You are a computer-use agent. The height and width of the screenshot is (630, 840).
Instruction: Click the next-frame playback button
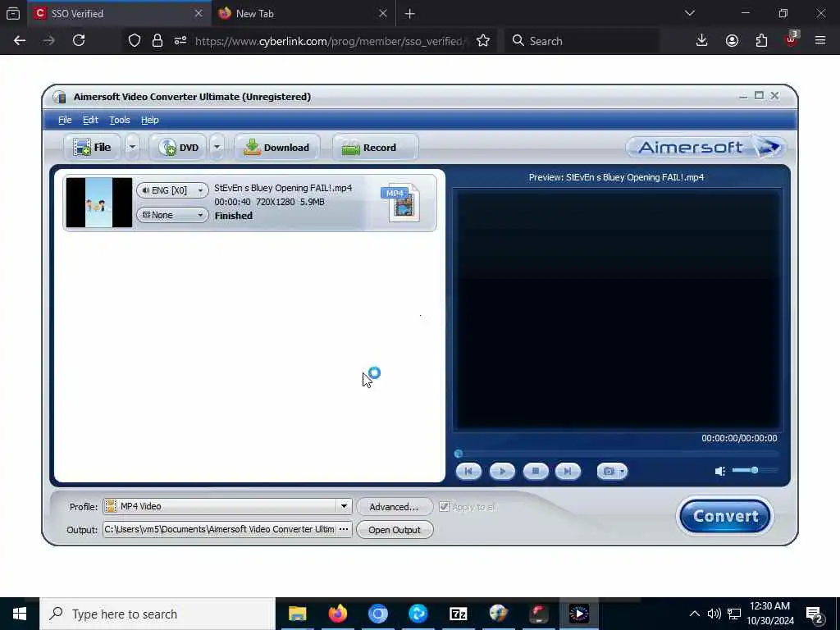[x=568, y=471]
